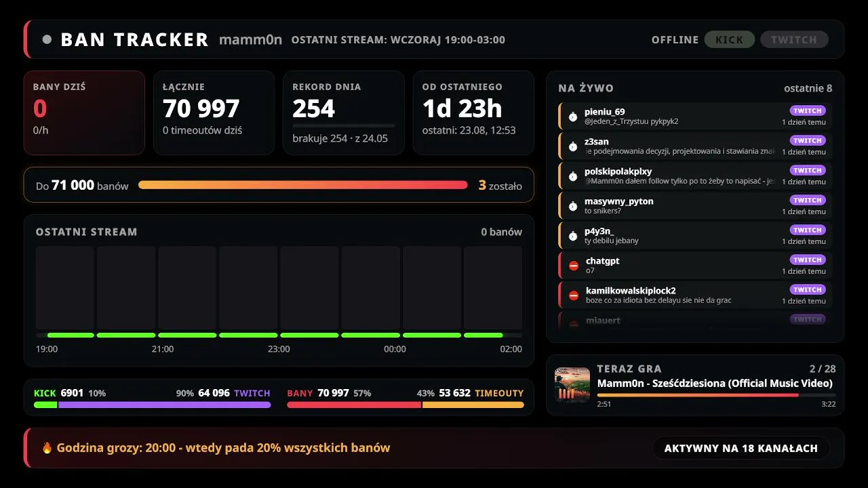Open the OD OSTATNIEGO 1d 23h card
Image resolution: width=868 pixels, height=488 pixels.
473,113
